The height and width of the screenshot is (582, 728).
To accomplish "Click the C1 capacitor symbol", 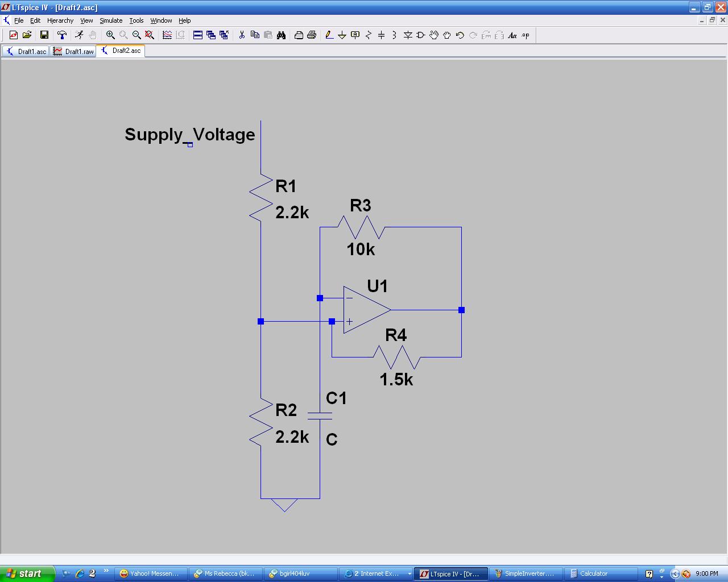I will [x=320, y=415].
